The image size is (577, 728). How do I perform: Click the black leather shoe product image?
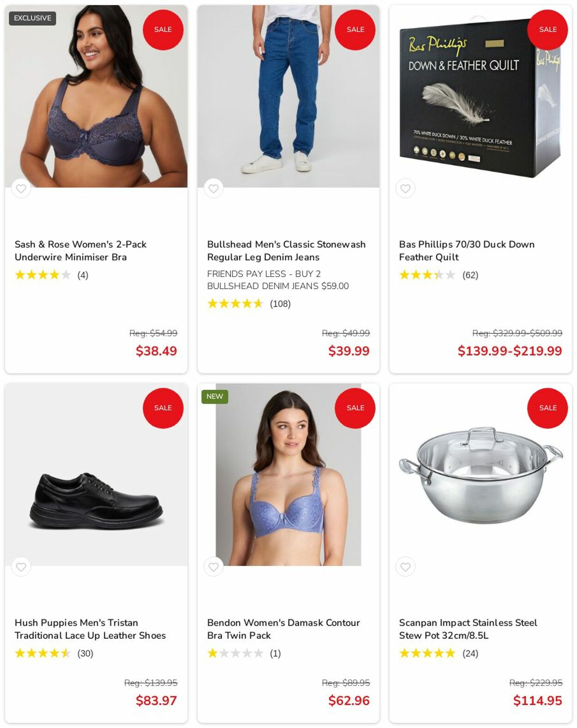pyautogui.click(x=96, y=474)
